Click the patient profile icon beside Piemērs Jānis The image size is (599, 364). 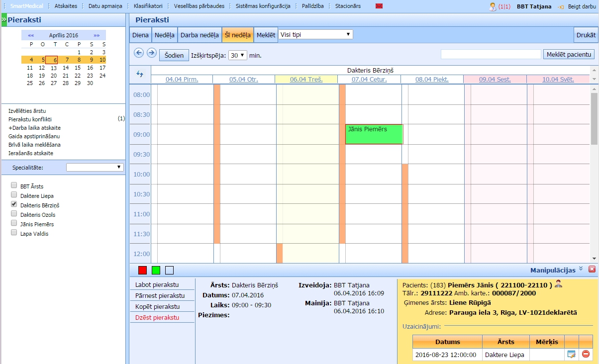(x=559, y=284)
